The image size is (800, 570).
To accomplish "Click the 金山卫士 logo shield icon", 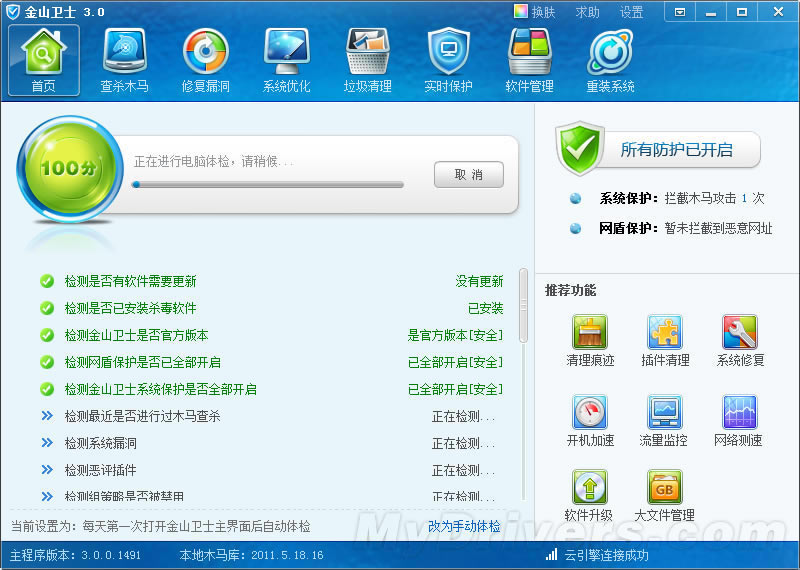I will (x=13, y=12).
